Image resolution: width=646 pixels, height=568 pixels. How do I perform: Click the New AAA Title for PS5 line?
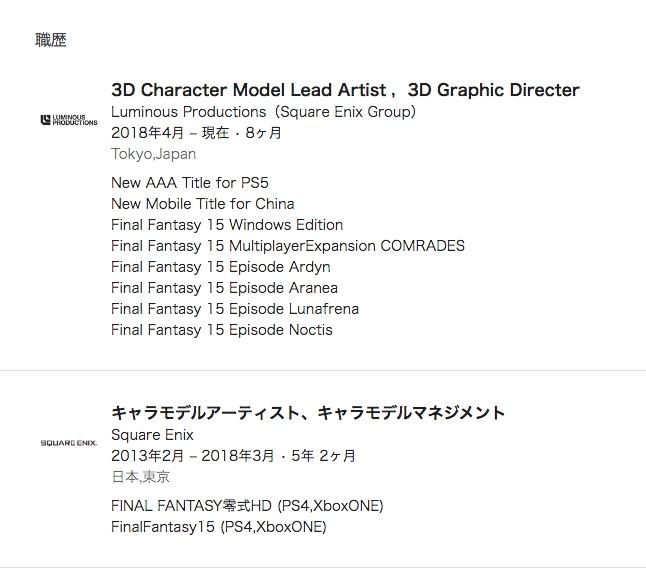point(190,183)
